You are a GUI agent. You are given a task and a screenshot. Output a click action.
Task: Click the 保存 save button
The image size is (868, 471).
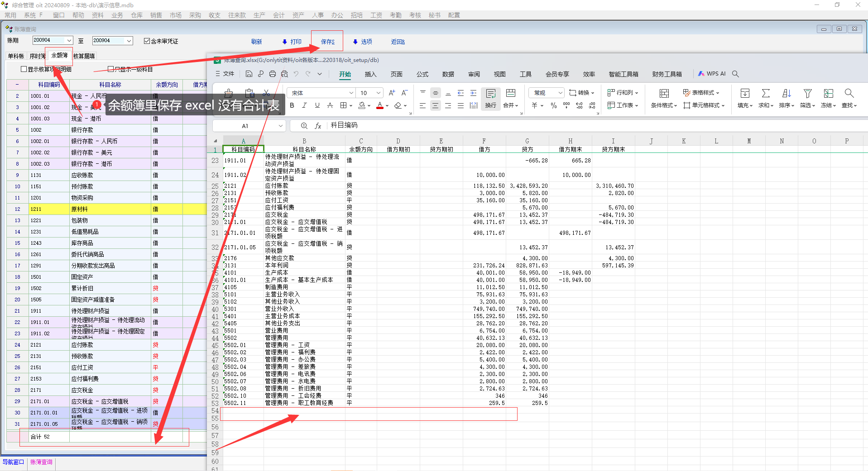pos(327,42)
